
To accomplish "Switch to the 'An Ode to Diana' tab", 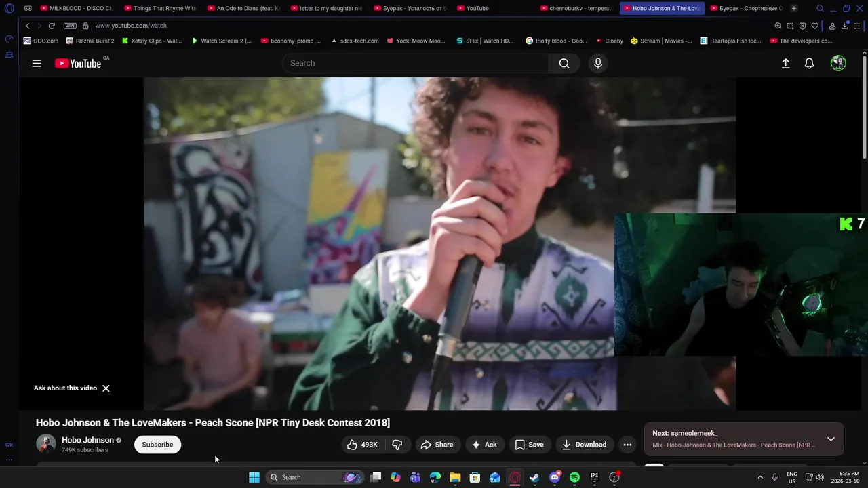I will click(x=244, y=9).
